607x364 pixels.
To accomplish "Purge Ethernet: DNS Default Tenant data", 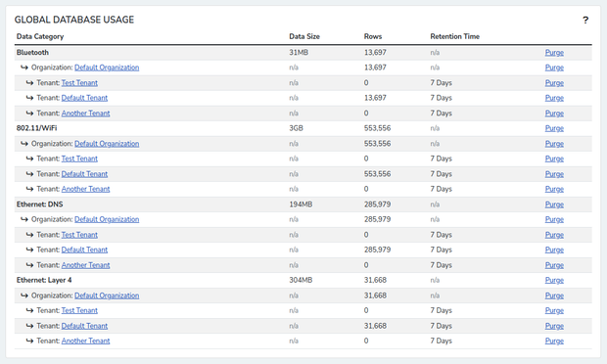I will click(554, 250).
